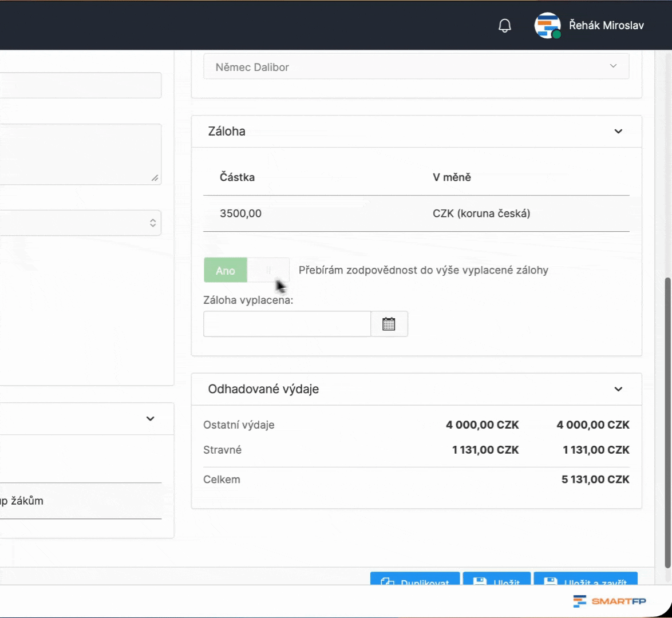
Task: Collapse the Odhadované výdaje section
Action: tap(618, 389)
